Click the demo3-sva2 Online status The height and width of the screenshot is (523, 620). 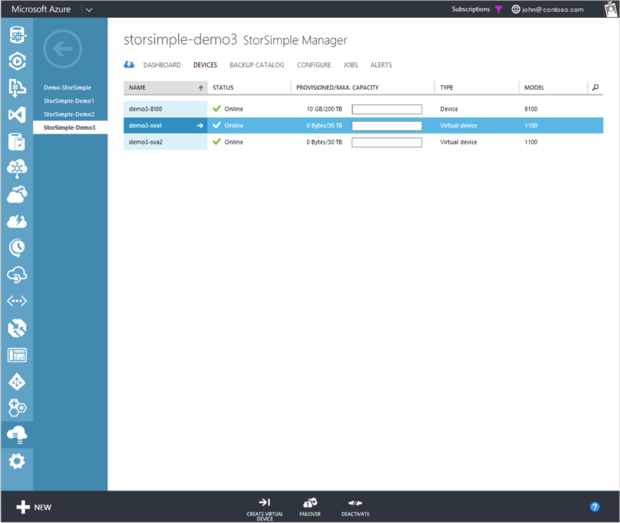[234, 142]
